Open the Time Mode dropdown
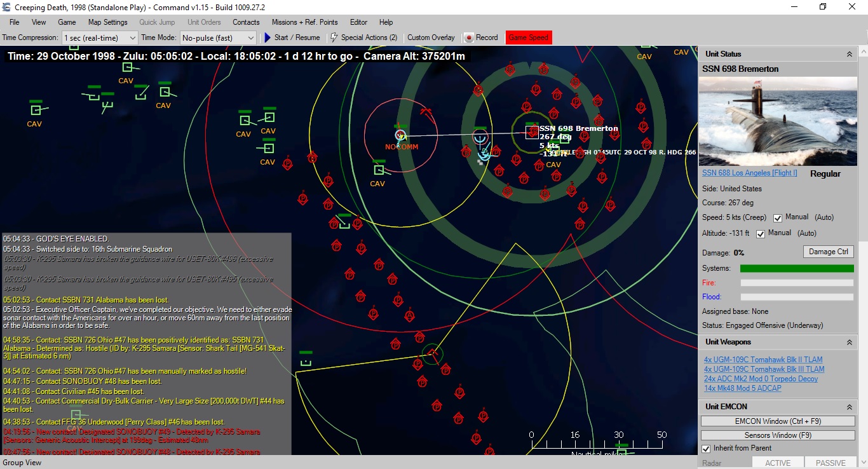 coord(218,38)
